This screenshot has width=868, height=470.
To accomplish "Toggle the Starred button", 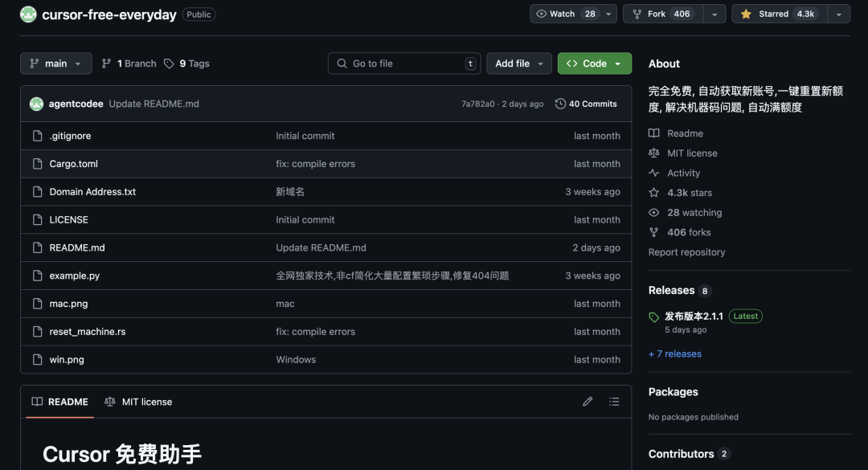I will (x=780, y=14).
